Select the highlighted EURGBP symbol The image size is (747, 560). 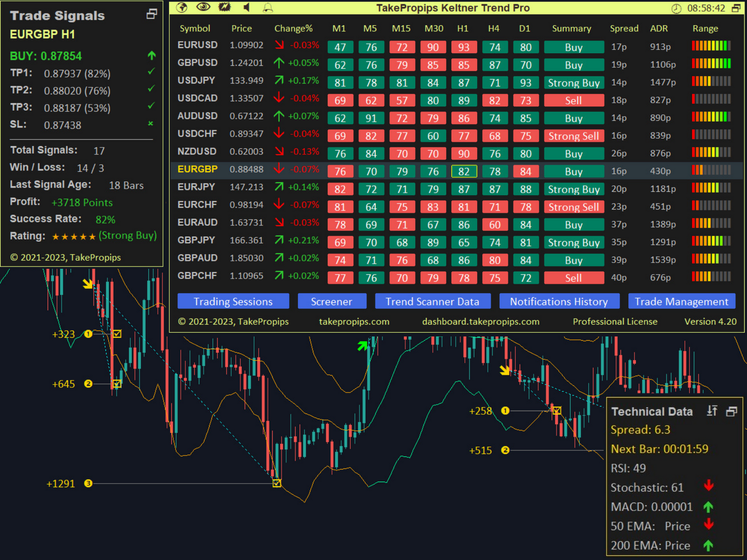197,169
